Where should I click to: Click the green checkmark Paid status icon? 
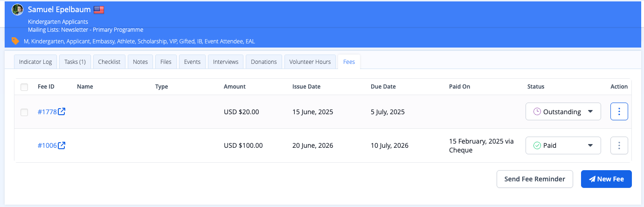(x=537, y=145)
